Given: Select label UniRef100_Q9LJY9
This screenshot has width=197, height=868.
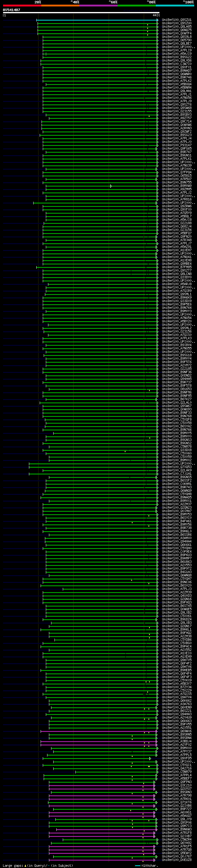Looking at the screenshot, I should (x=177, y=819).
